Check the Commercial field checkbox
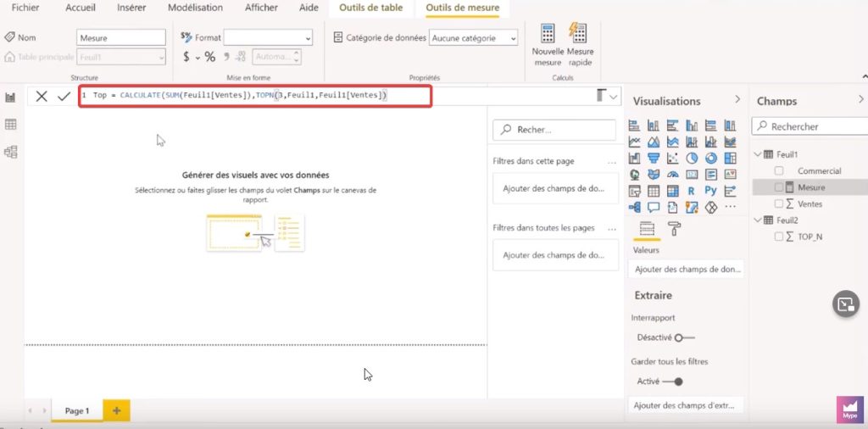The height and width of the screenshot is (429, 868). [x=779, y=171]
